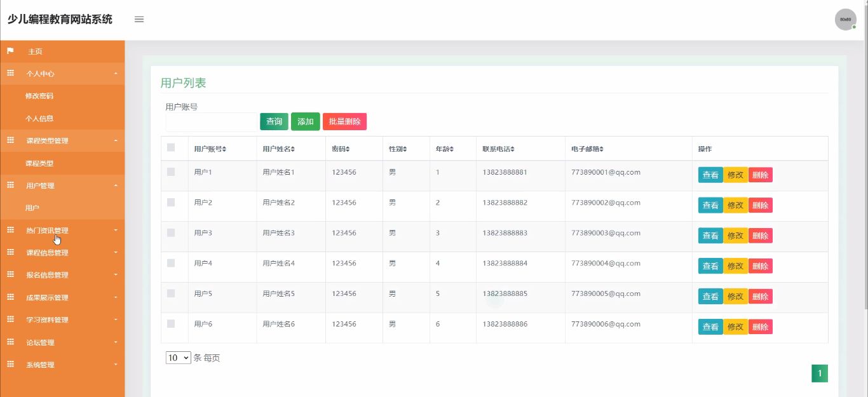The width and height of the screenshot is (868, 397).
Task: Click the grid icon beside 论坛管理
Action: click(10, 342)
